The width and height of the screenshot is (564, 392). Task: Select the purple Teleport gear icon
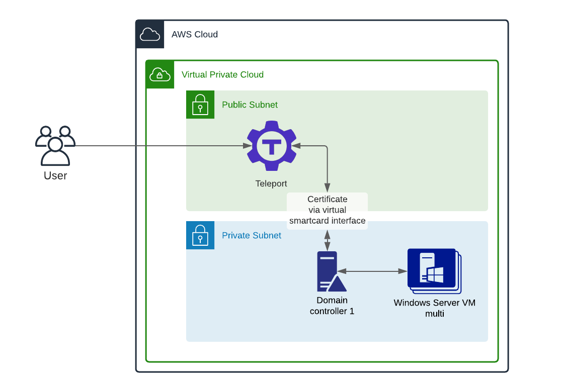(272, 146)
